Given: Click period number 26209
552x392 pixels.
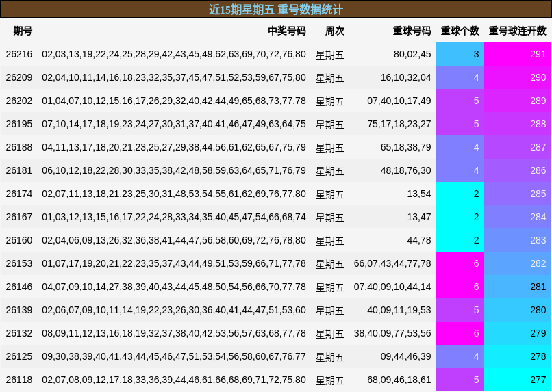Looking at the screenshot, I should 19,77.
